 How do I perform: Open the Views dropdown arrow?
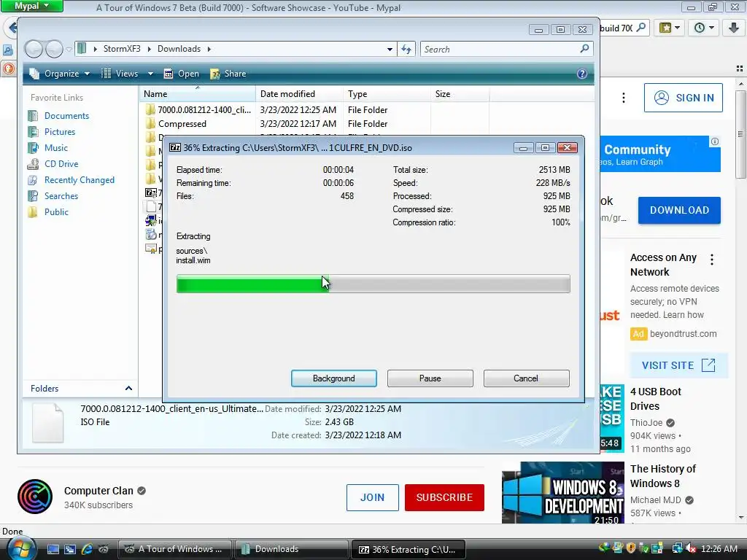click(150, 74)
